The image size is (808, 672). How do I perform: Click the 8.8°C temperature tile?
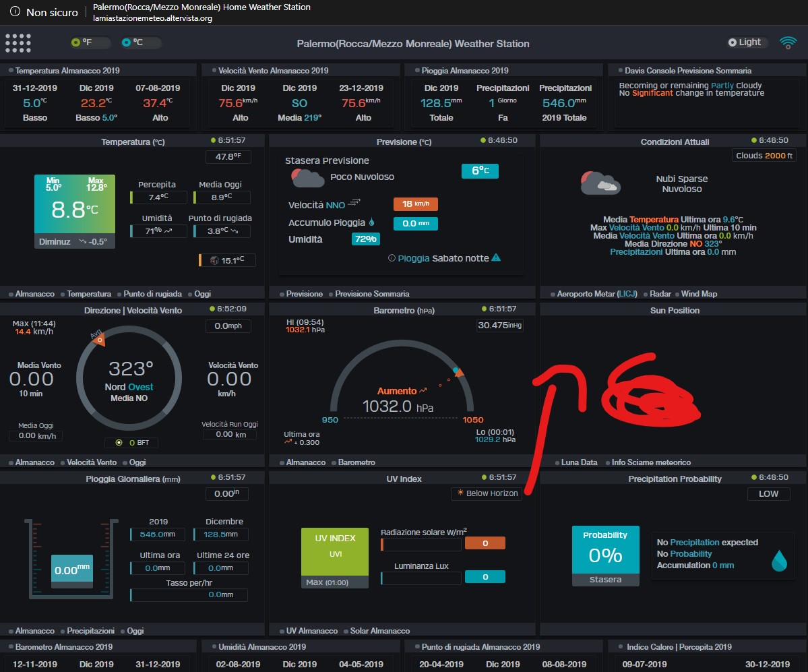(x=75, y=210)
